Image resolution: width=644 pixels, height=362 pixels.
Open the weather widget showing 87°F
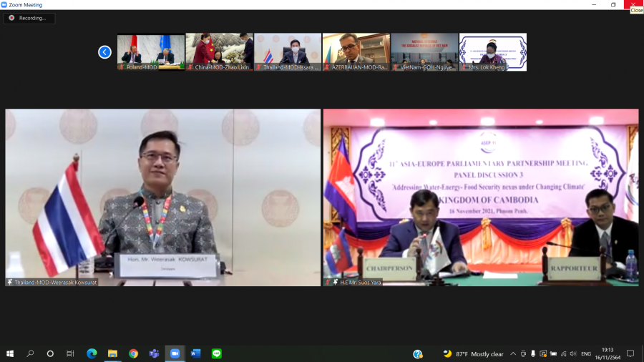coord(473,353)
